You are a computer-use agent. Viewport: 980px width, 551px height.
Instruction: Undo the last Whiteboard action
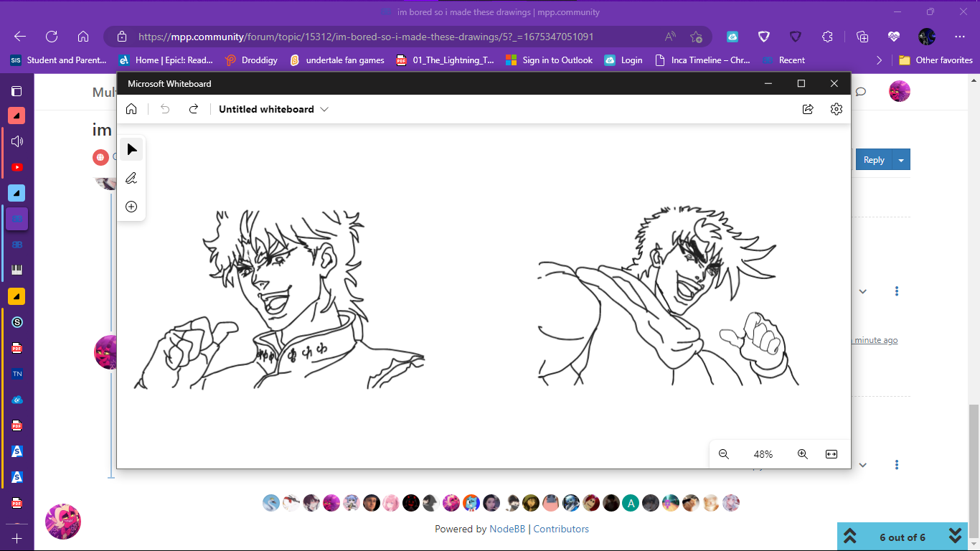[x=165, y=109]
